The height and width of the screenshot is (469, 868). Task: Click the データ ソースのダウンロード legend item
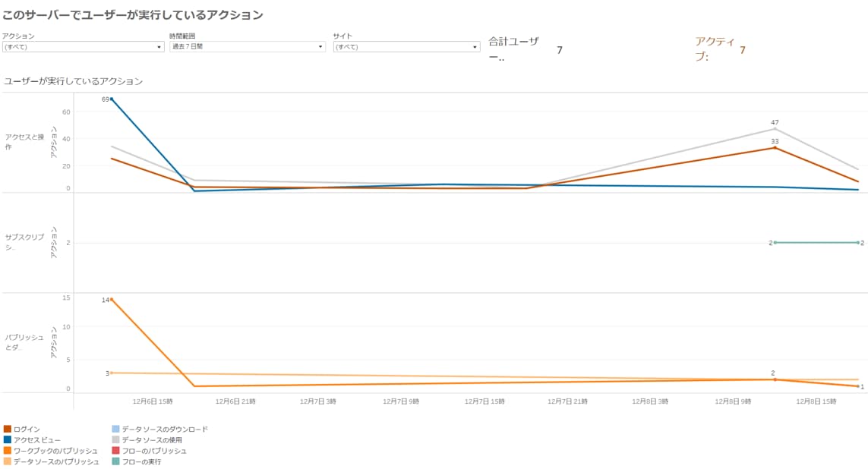point(164,429)
